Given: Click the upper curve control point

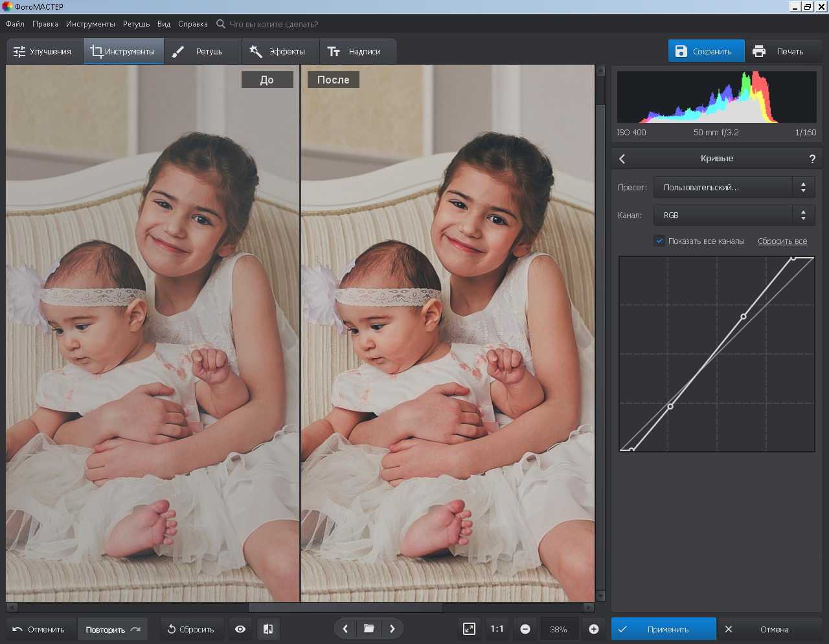Looking at the screenshot, I should click(x=744, y=316).
